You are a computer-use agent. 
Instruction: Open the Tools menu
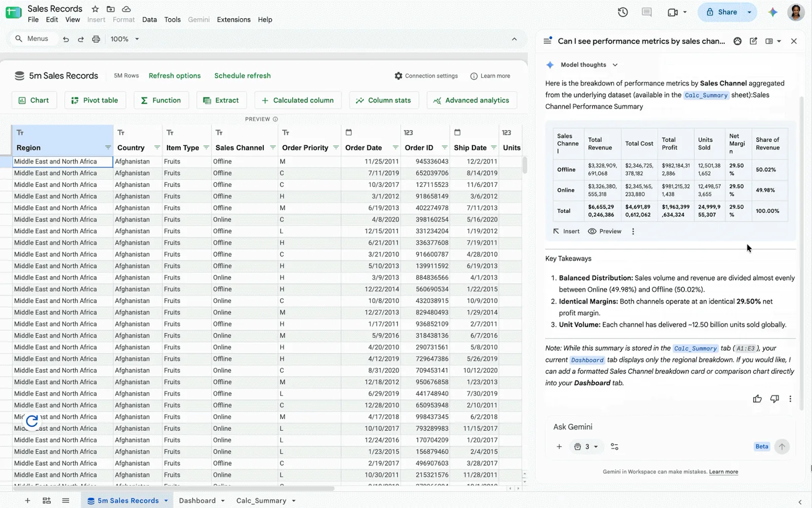tap(173, 20)
